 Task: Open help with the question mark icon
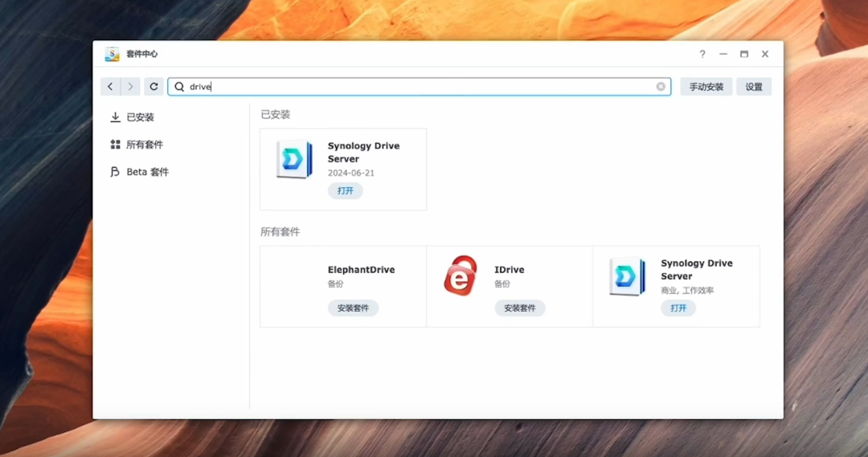(702, 54)
